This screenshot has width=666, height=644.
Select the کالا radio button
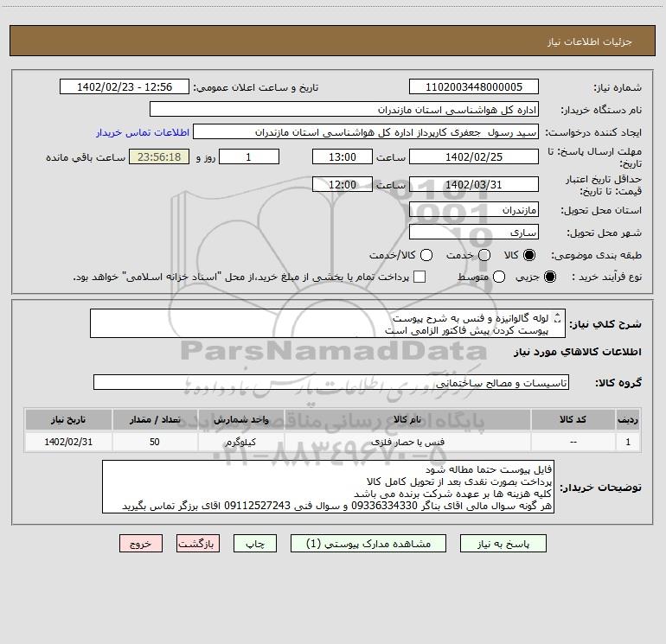coord(529,255)
